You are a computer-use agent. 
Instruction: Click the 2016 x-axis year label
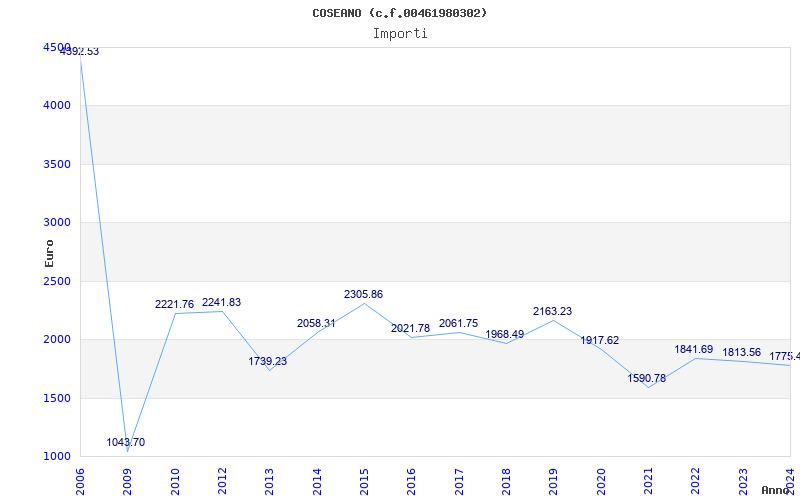tap(412, 481)
